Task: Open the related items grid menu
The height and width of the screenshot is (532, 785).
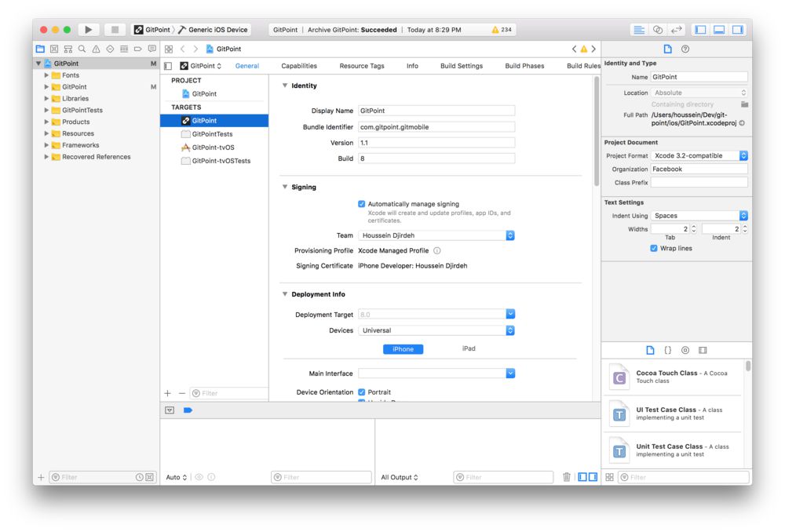Action: (x=169, y=49)
